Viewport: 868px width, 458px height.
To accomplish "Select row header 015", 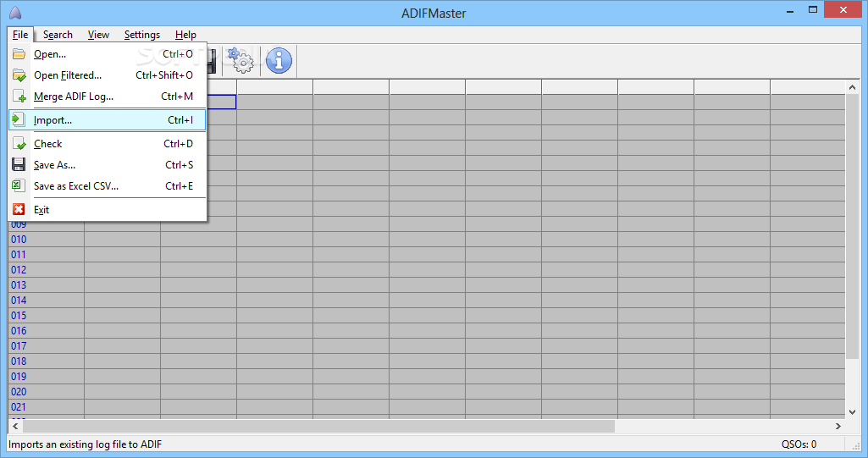I will (x=46, y=315).
